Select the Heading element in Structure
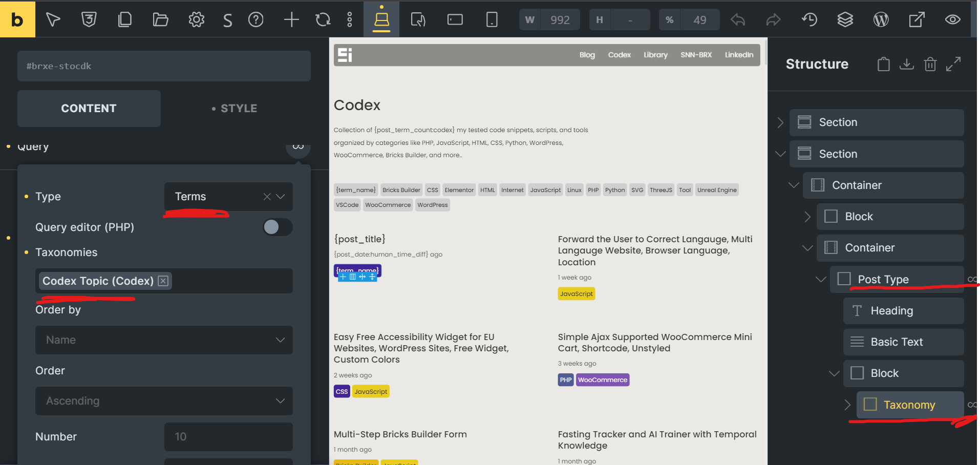 pyautogui.click(x=903, y=311)
